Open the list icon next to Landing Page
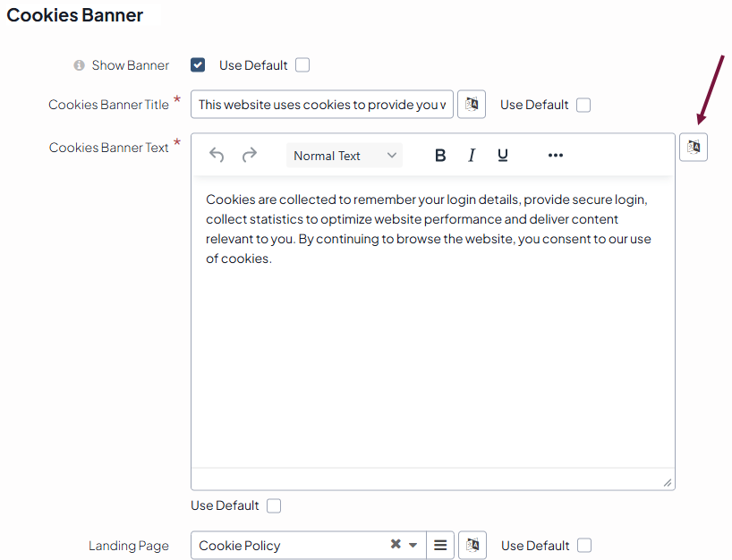 coord(440,546)
